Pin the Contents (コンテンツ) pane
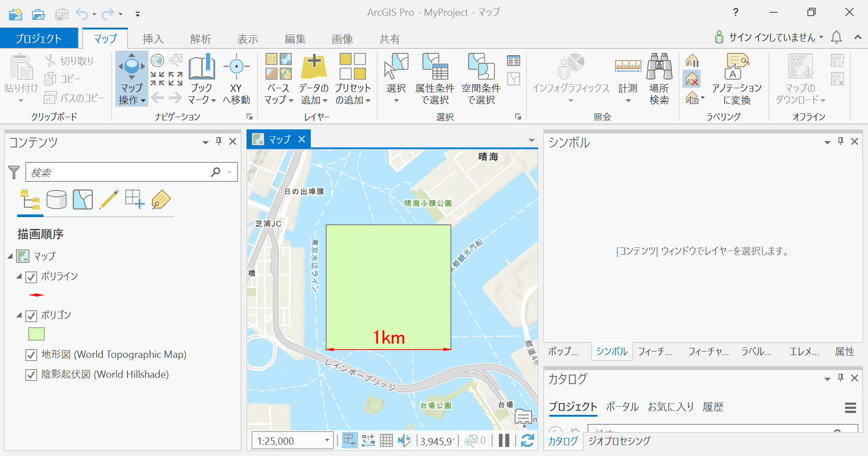This screenshot has width=868, height=456. 219,142
